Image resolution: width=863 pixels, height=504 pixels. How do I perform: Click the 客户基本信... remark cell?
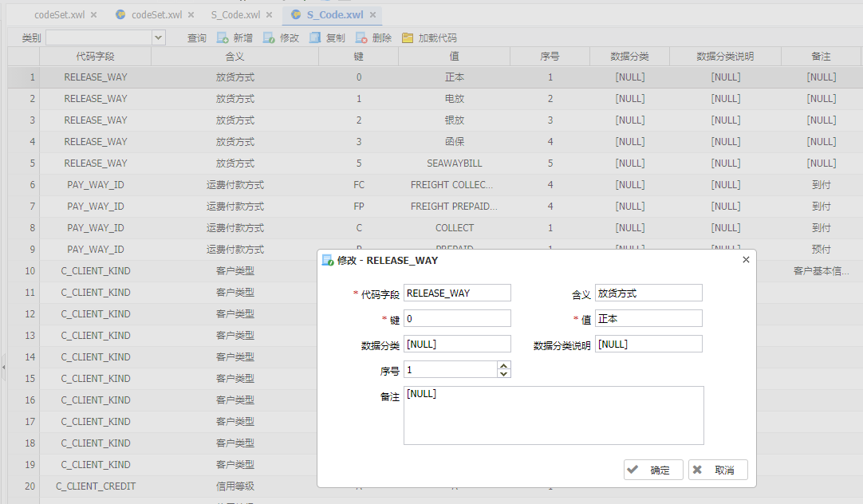[x=822, y=270]
